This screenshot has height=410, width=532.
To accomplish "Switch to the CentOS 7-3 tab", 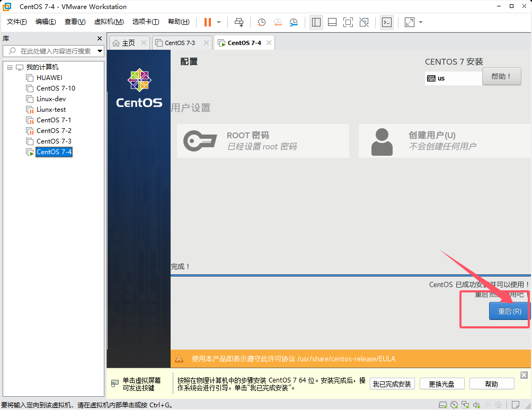I will (180, 43).
